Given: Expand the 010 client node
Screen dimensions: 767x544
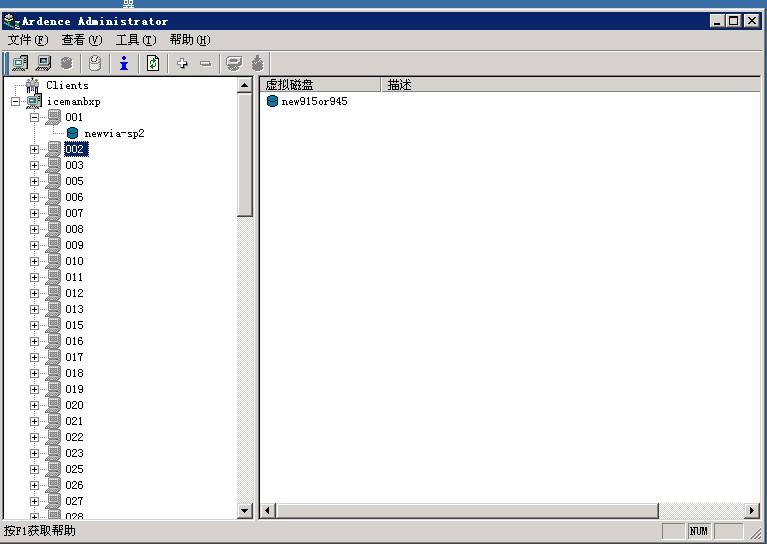Looking at the screenshot, I should [x=34, y=261].
